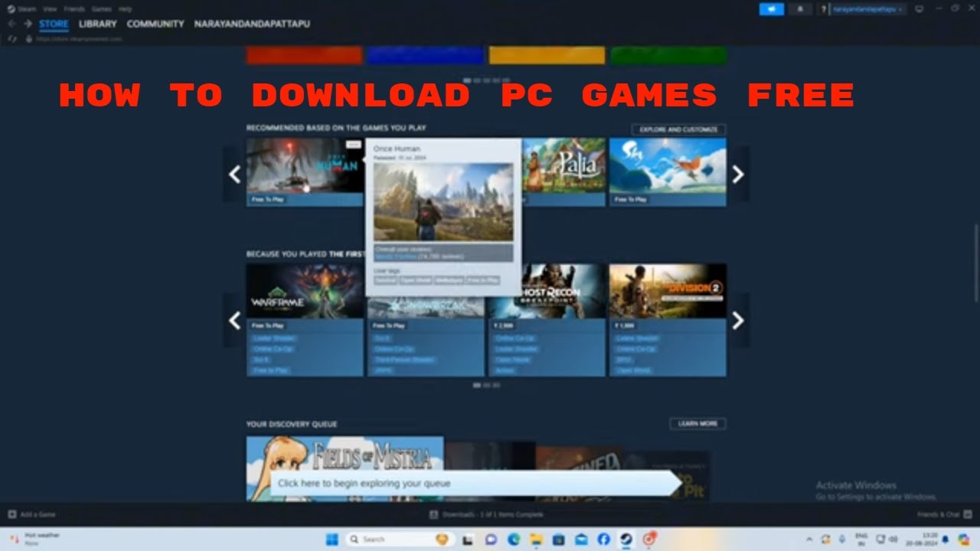Screen dimensions: 980x551
Task: Open the taskbar clock and date
Action: coord(923,540)
